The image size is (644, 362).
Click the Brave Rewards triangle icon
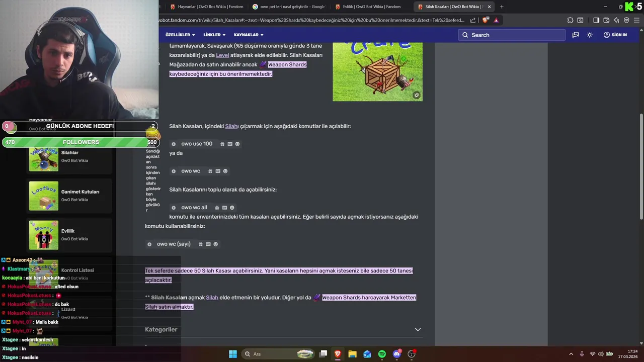tap(496, 20)
